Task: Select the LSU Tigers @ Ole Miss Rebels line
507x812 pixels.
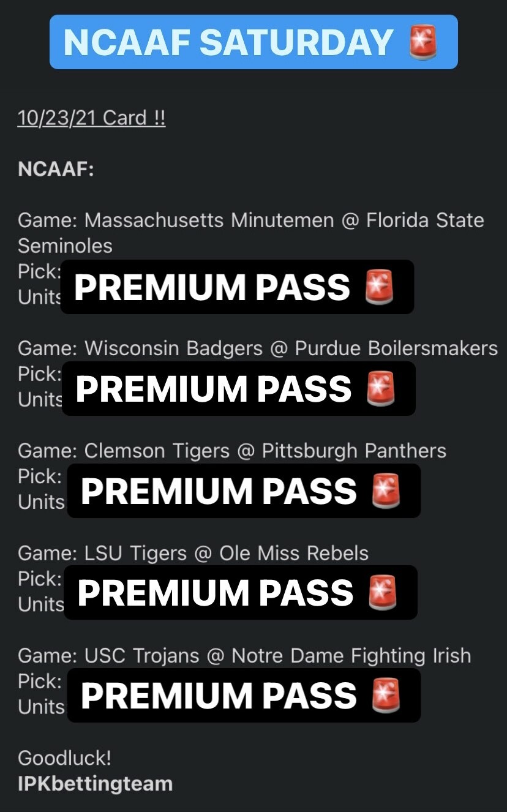Action: tap(193, 553)
